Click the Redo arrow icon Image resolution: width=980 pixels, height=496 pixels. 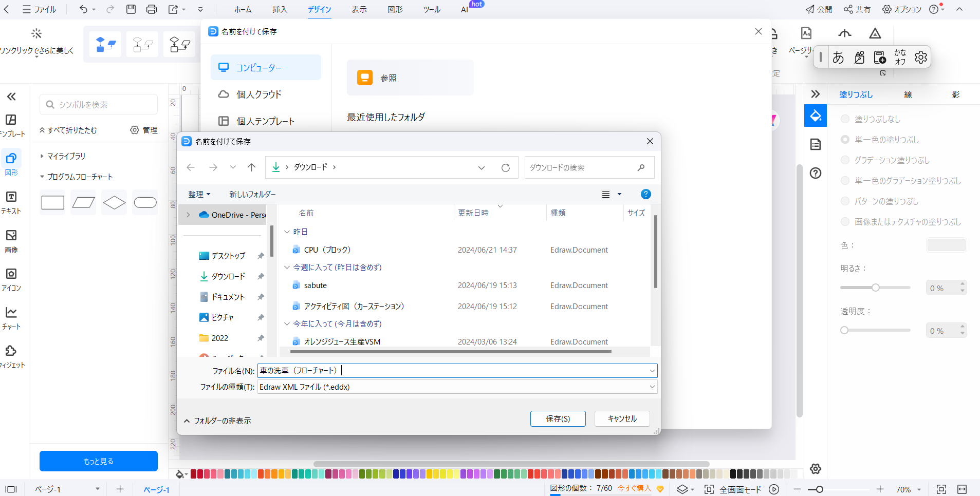[110, 9]
